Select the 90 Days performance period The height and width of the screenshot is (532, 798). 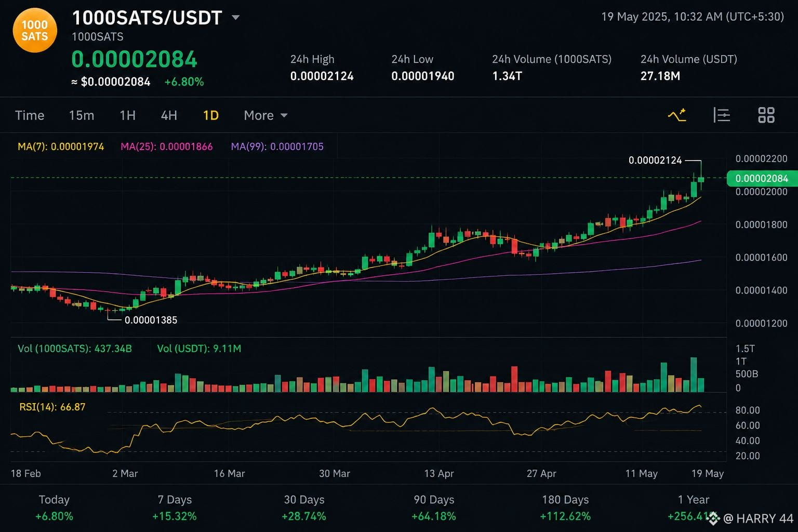tap(434, 508)
